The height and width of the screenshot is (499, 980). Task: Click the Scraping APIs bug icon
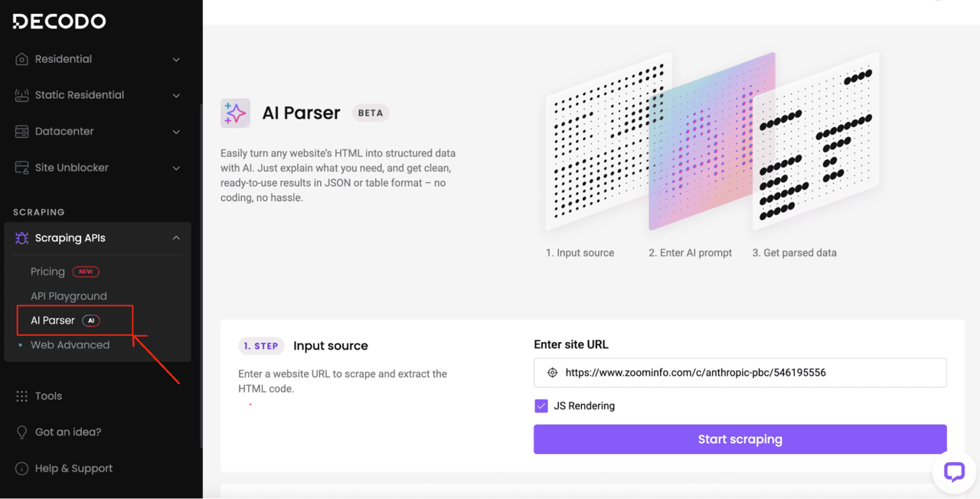coord(21,238)
